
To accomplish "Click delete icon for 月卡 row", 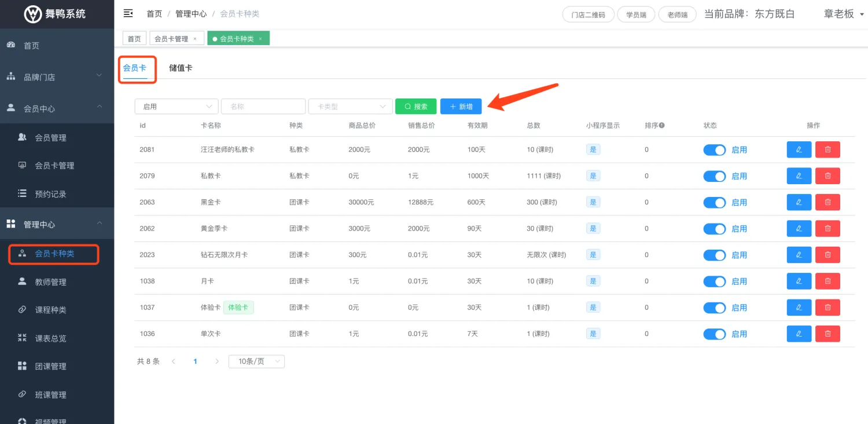I will (827, 281).
